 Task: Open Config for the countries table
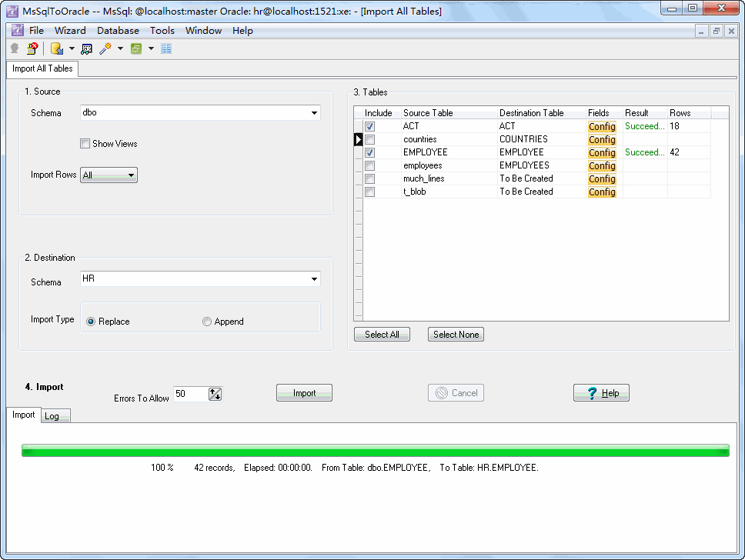(x=602, y=140)
